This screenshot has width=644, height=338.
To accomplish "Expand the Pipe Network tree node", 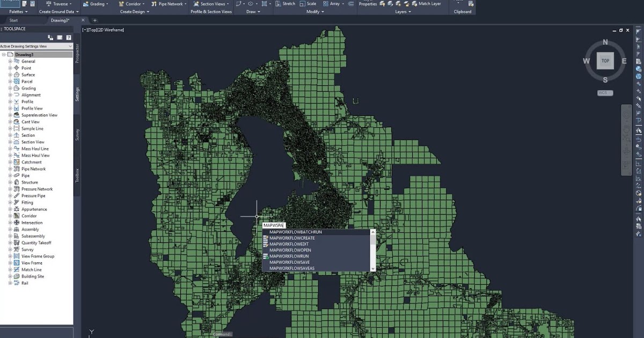I will [10, 168].
